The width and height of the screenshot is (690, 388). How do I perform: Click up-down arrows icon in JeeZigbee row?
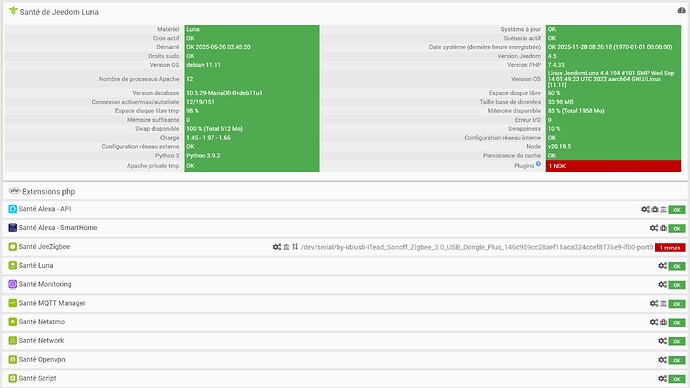click(x=295, y=247)
